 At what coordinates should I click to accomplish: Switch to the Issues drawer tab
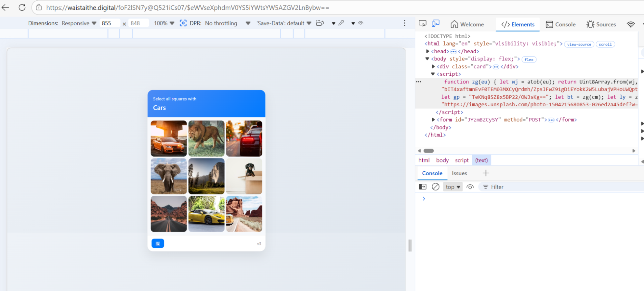point(459,173)
